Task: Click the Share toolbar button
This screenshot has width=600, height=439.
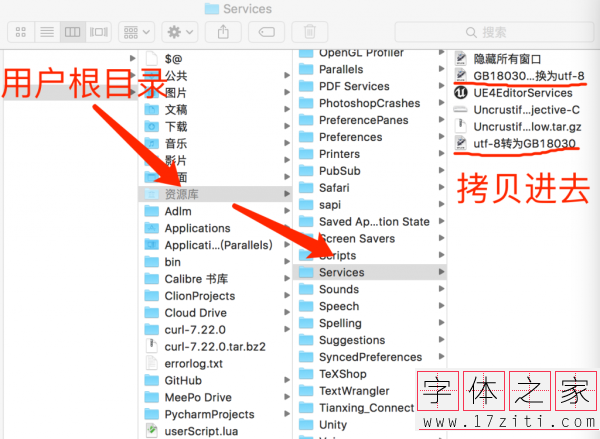Action: (223, 32)
